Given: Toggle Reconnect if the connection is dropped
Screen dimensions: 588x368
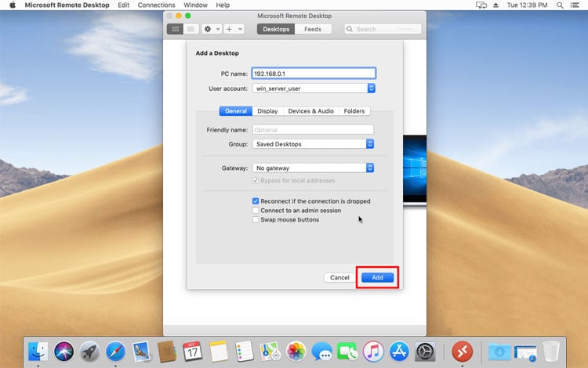Looking at the screenshot, I should tap(256, 201).
